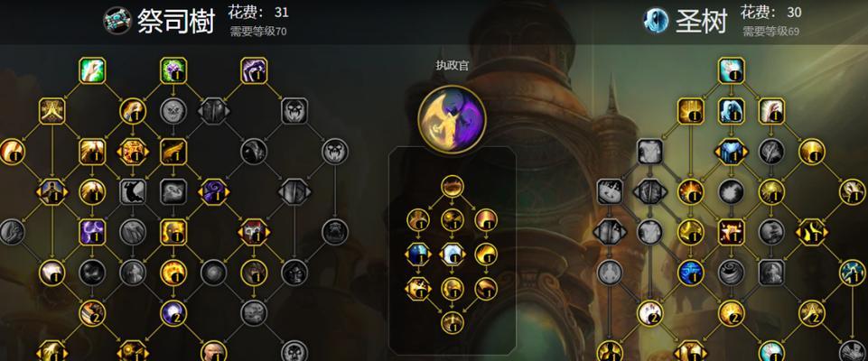This screenshot has height=361, width=868.
Task: Open the blue robe choice node in 圣树
Action: [732, 152]
